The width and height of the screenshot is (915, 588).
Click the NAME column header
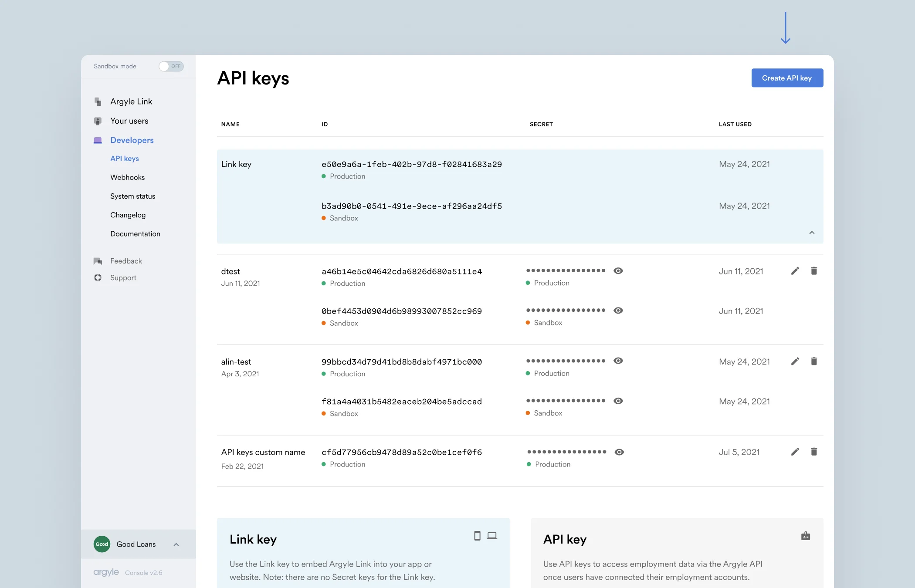[230, 124]
